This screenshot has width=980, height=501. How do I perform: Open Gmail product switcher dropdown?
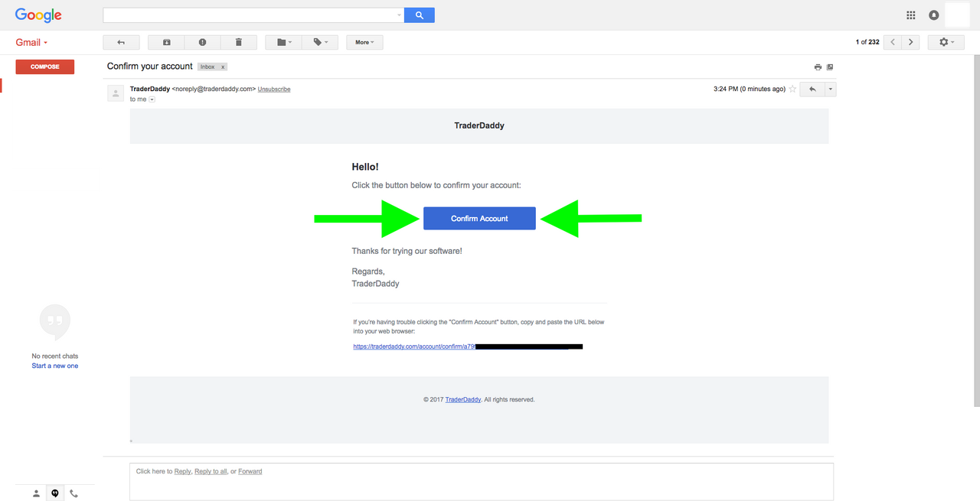pyautogui.click(x=32, y=43)
